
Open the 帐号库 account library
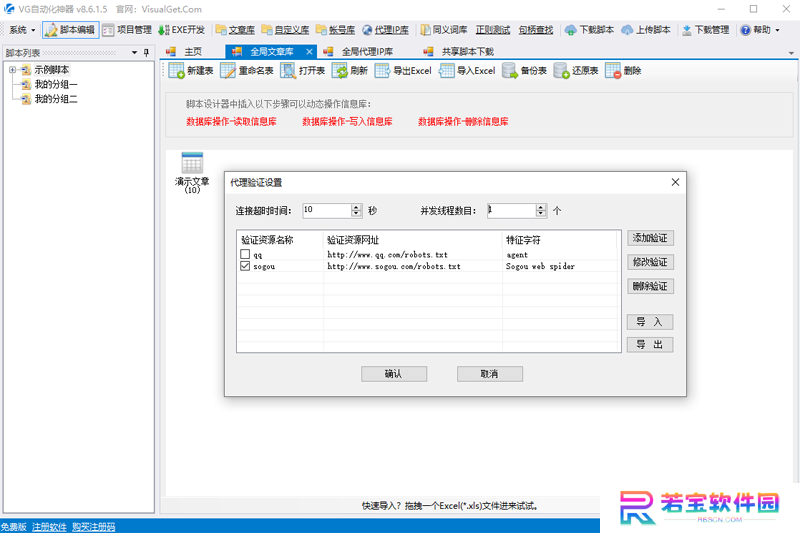(335, 30)
